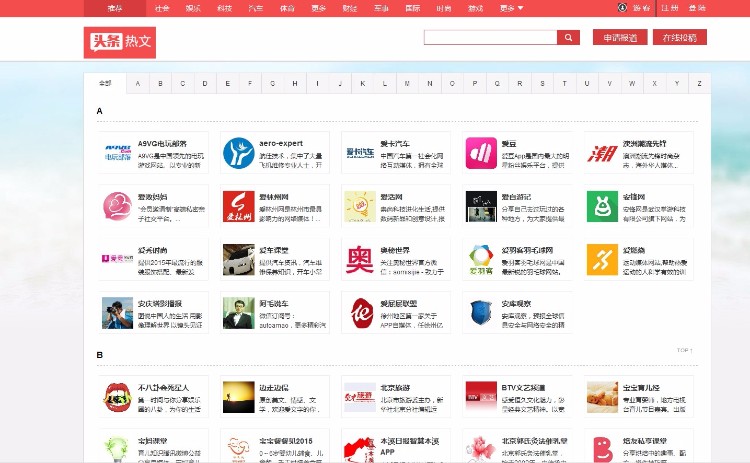Open the 社会 navigation item
This screenshot has width=750, height=463.
tap(162, 8)
